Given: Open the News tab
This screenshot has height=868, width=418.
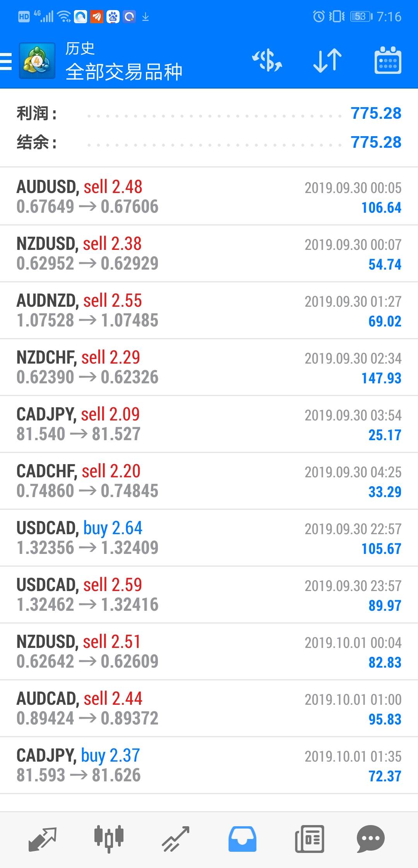Looking at the screenshot, I should (309, 839).
